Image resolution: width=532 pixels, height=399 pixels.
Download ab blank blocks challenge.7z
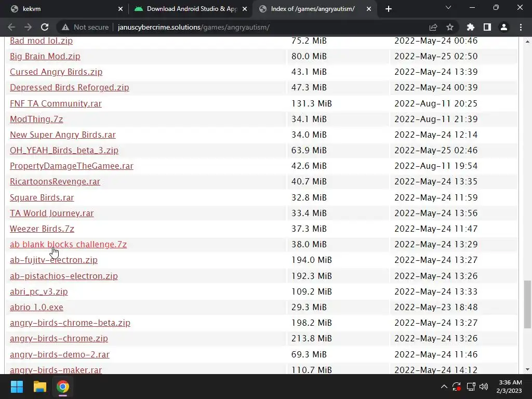[x=68, y=244]
